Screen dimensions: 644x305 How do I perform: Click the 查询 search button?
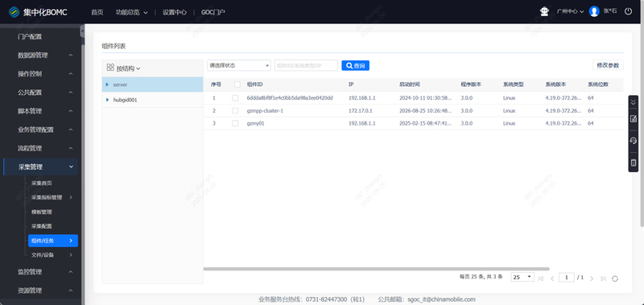click(x=355, y=66)
